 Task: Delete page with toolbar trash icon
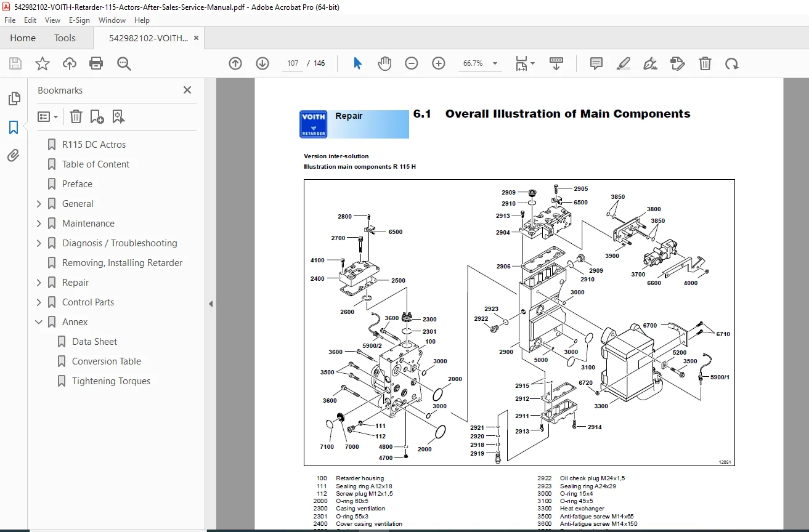[x=705, y=63]
